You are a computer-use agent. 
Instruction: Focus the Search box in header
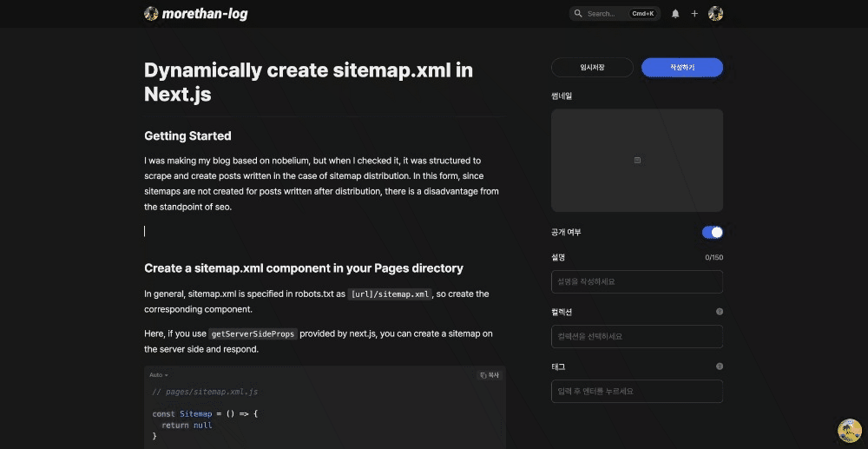[x=615, y=13]
